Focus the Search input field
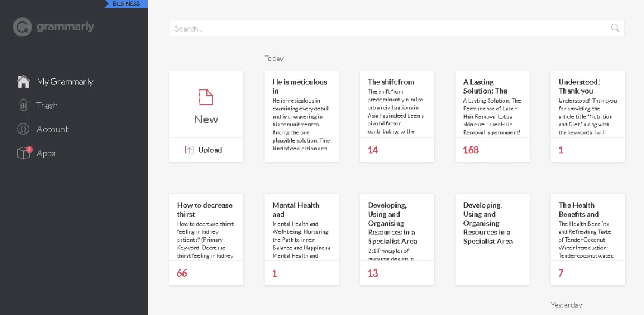644x315 pixels. point(397,28)
